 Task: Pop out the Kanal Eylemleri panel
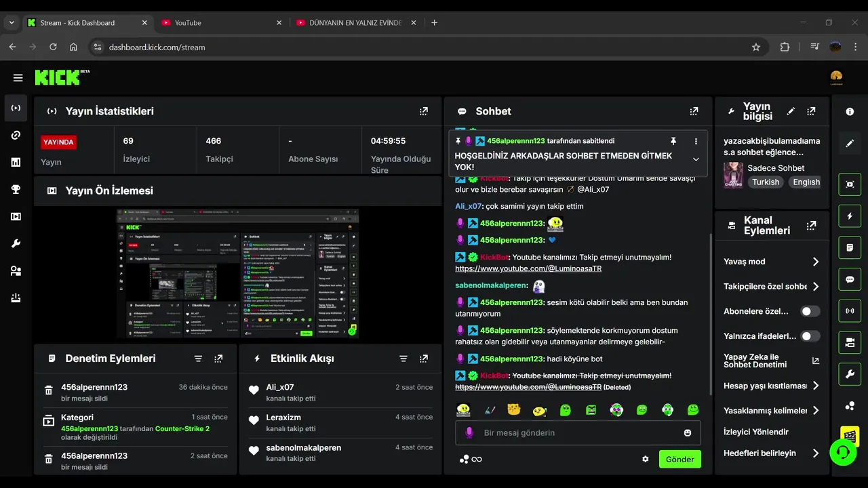tap(811, 226)
